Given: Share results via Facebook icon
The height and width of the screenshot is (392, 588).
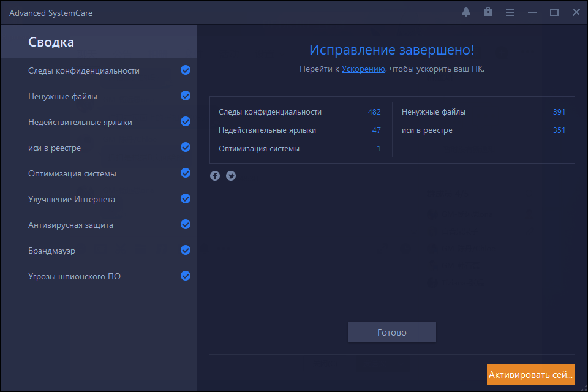Looking at the screenshot, I should 215,176.
